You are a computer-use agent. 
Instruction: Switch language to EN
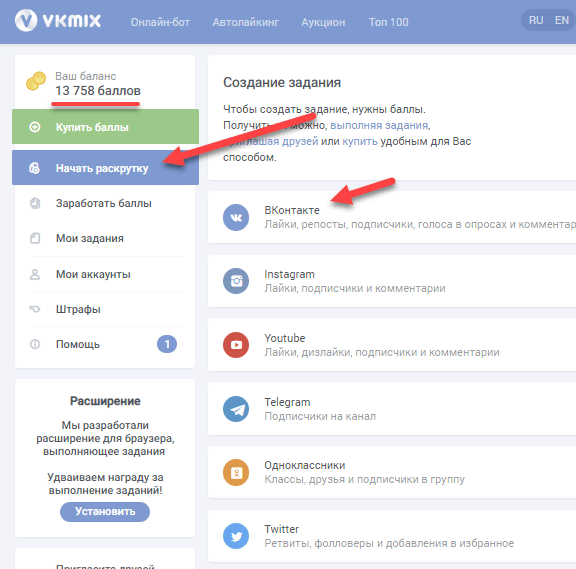click(562, 20)
